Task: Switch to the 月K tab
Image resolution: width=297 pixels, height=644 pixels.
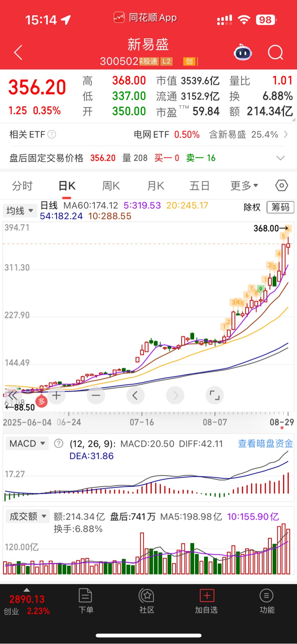Action: (x=156, y=186)
